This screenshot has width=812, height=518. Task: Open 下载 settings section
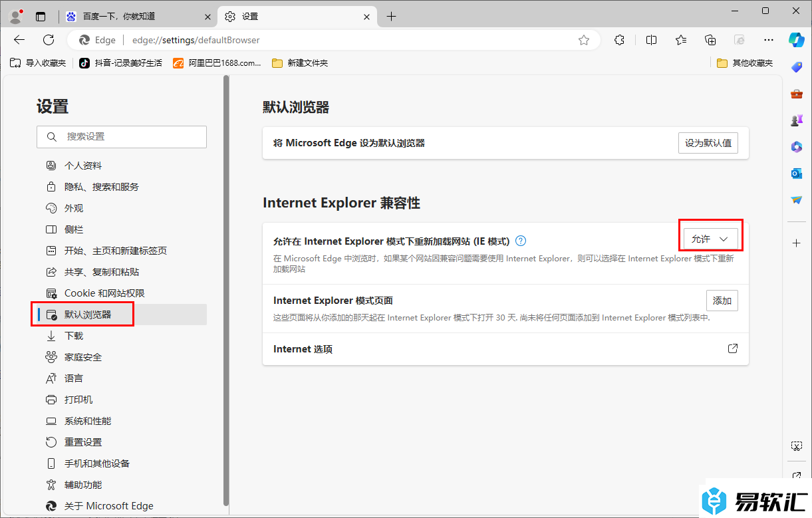122,336
